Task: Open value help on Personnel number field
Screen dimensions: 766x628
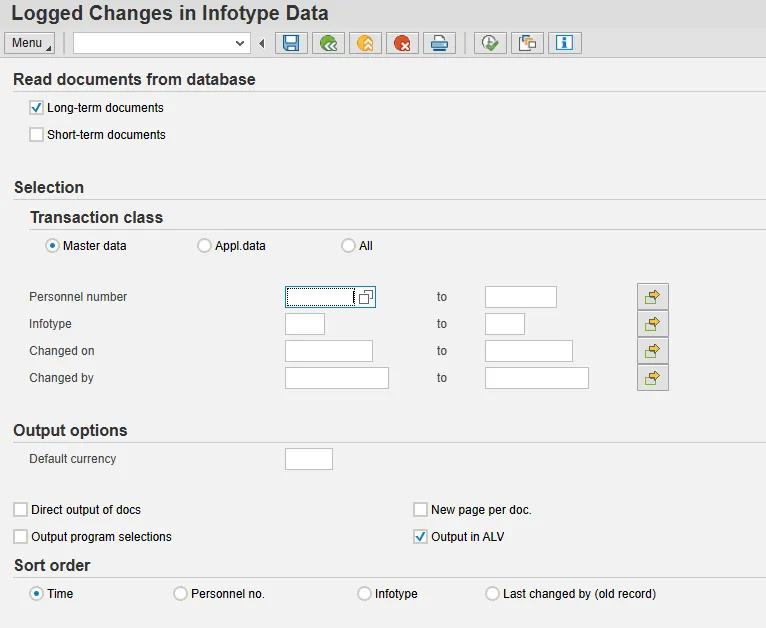Action: 366,297
